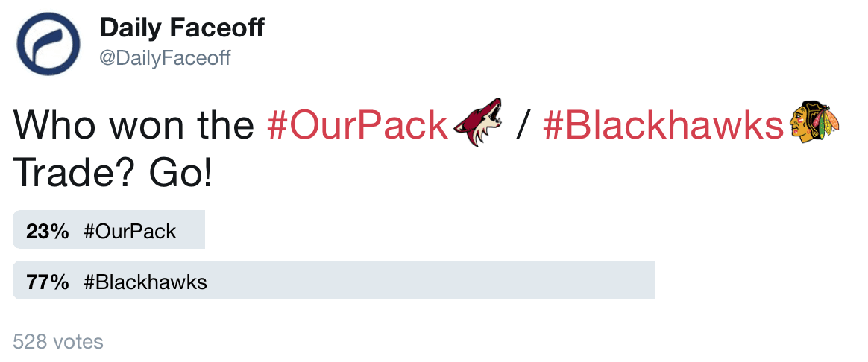Click the word "the" before #OurPack
Screen dimensions: 868x362
tap(224, 126)
